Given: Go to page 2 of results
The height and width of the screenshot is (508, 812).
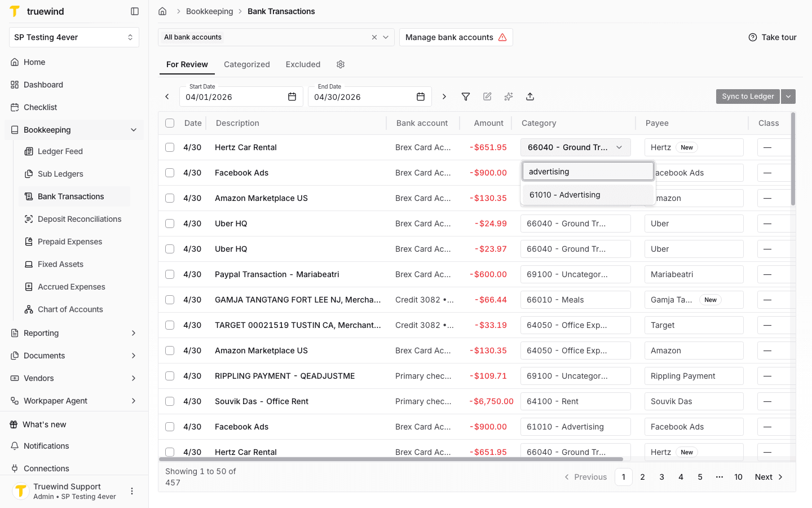Looking at the screenshot, I should point(642,477).
